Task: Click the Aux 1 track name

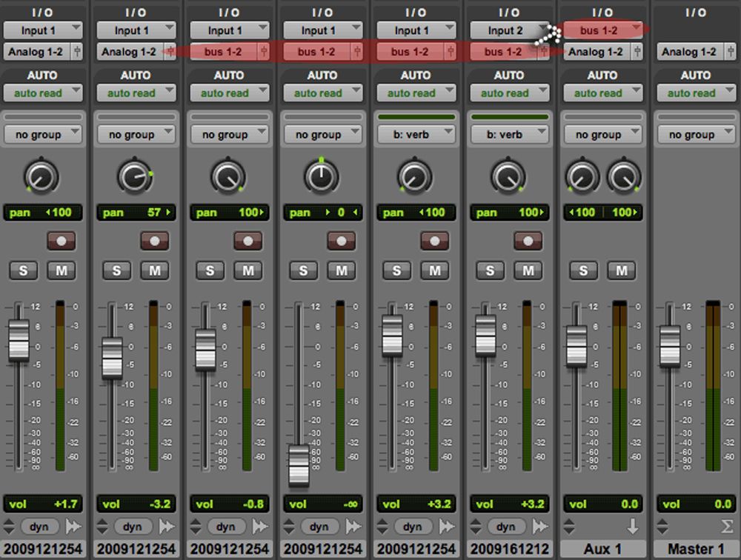Action: (x=603, y=547)
